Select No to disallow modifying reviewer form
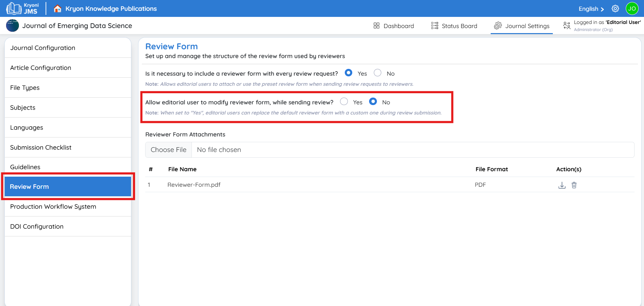The image size is (644, 306). 373,102
